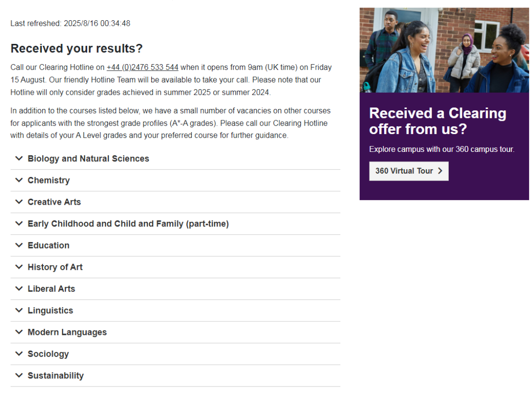Image resolution: width=532 pixels, height=393 pixels.
Task: Expand the Creative Arts accordion
Action: pos(175,202)
